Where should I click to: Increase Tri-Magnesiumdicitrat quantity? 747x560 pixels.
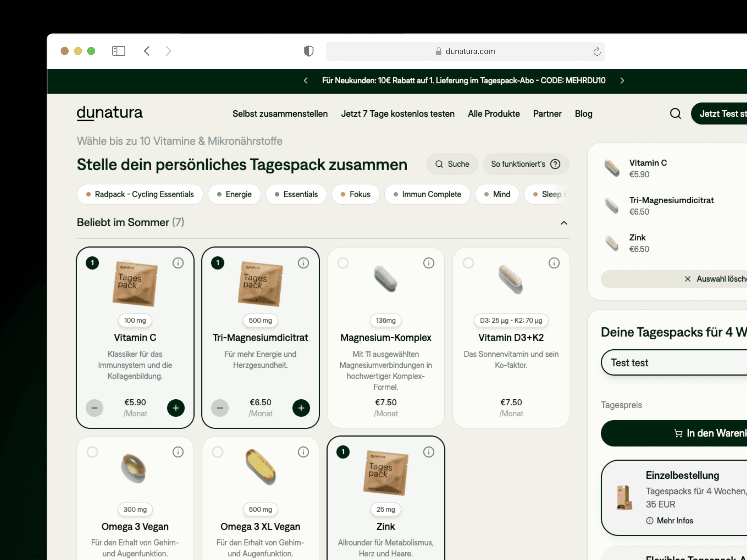[301, 408]
